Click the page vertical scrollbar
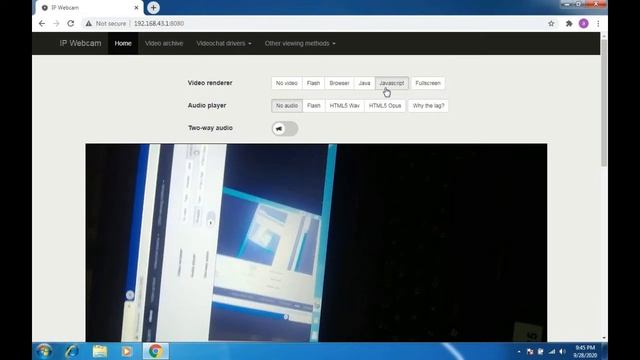Viewport: 640px width, 360px height. (x=604, y=103)
